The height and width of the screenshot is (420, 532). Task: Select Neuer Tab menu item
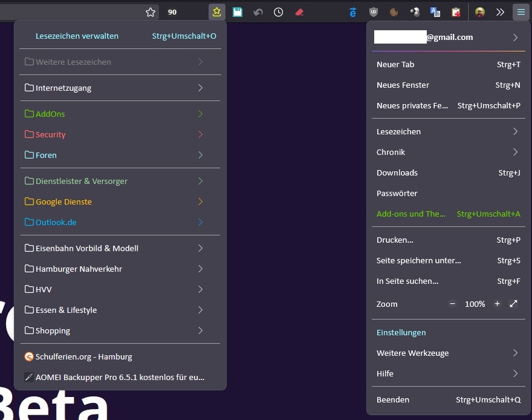pos(448,65)
